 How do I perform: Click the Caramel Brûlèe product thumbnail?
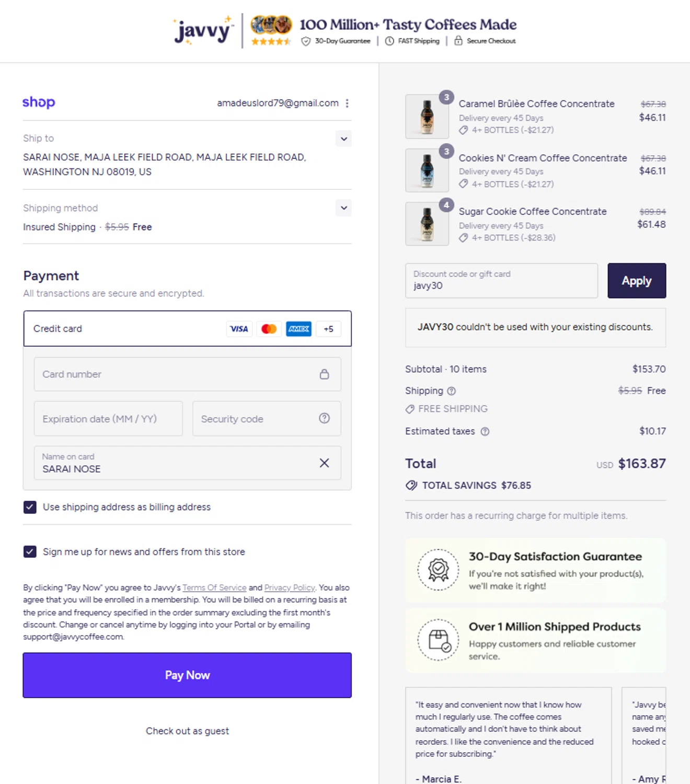[x=427, y=116]
